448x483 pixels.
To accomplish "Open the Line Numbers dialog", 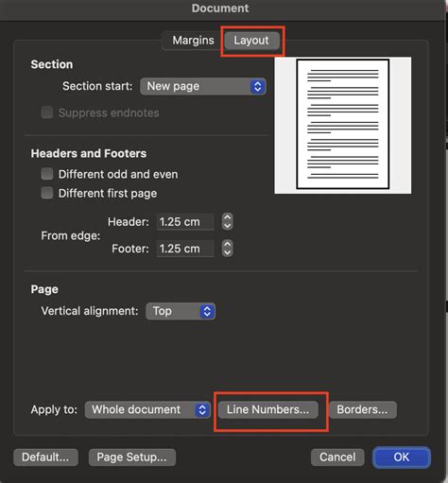I will point(267,409).
